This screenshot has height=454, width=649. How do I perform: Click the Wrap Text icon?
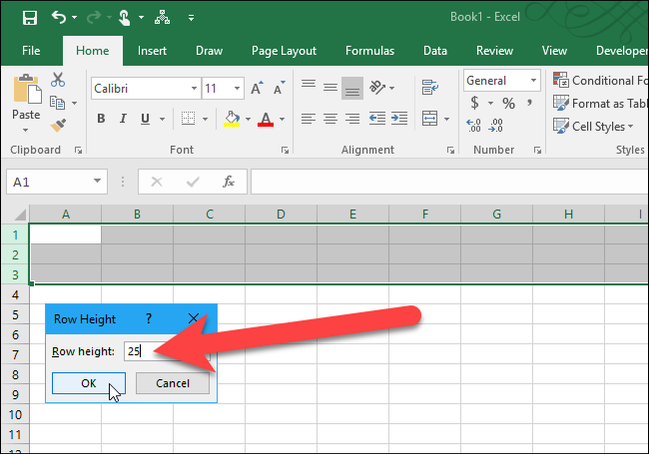point(431,88)
